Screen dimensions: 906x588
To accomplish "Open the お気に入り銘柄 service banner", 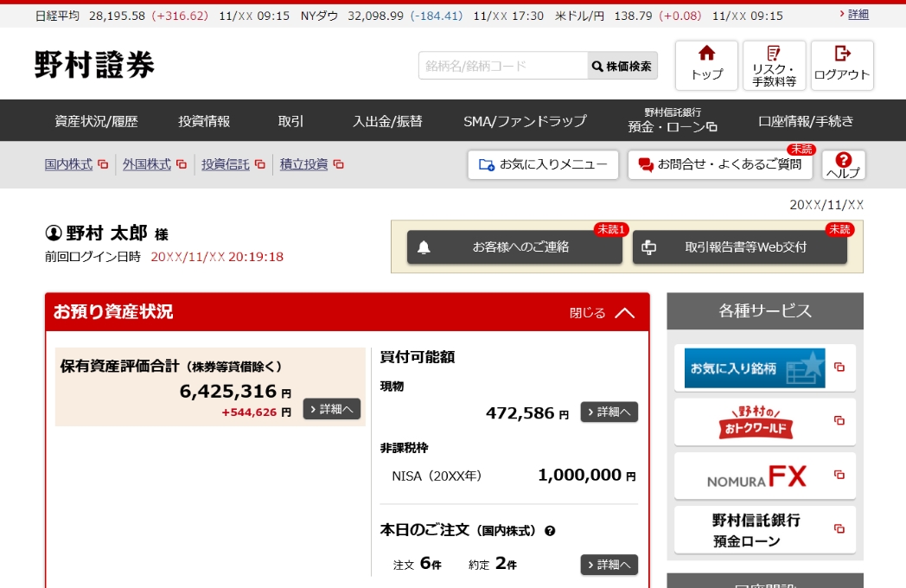I will point(755,367).
